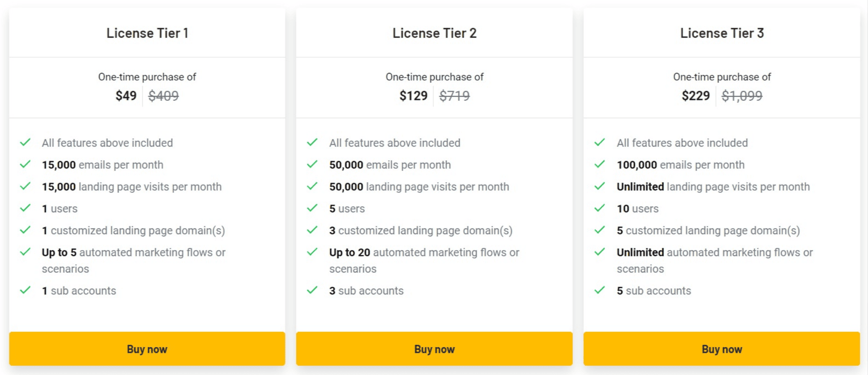Click Buy now for License Tier 2
This screenshot has height=375, width=868.
(x=434, y=349)
